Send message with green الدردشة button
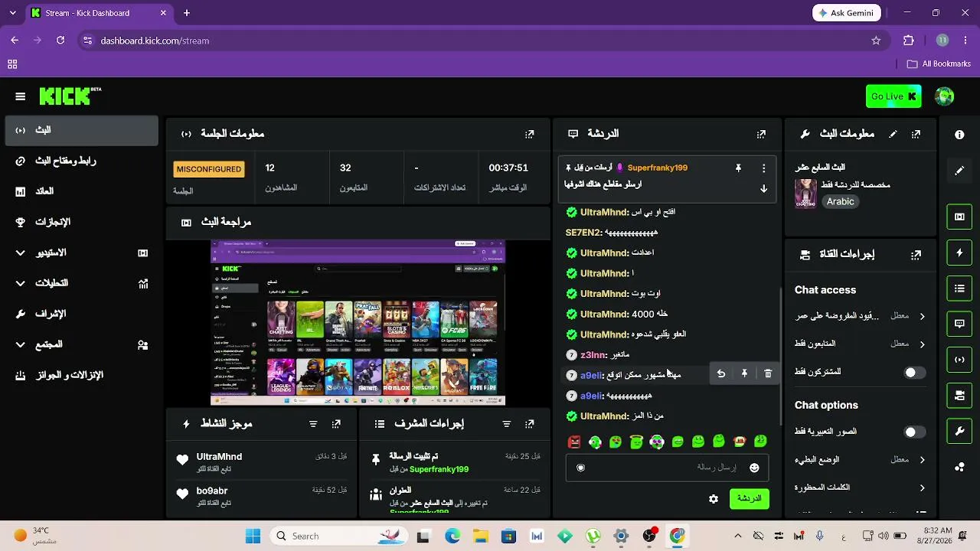 [750, 498]
